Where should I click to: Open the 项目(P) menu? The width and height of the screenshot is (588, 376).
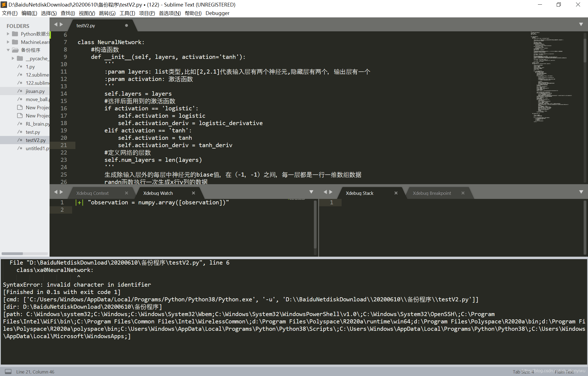coord(147,13)
